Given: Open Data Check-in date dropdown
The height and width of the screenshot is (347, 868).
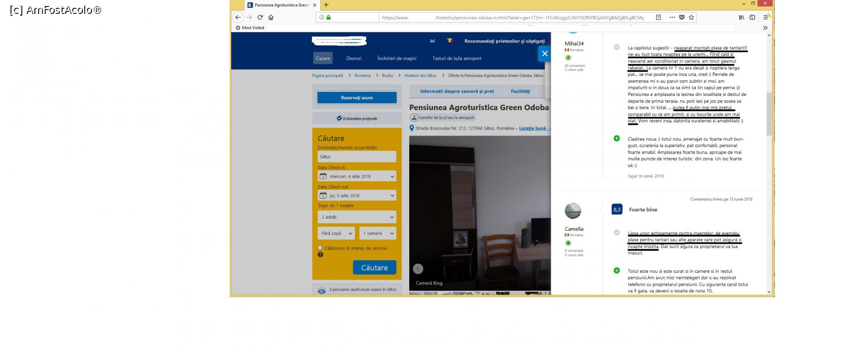Looking at the screenshot, I should tap(357, 177).
